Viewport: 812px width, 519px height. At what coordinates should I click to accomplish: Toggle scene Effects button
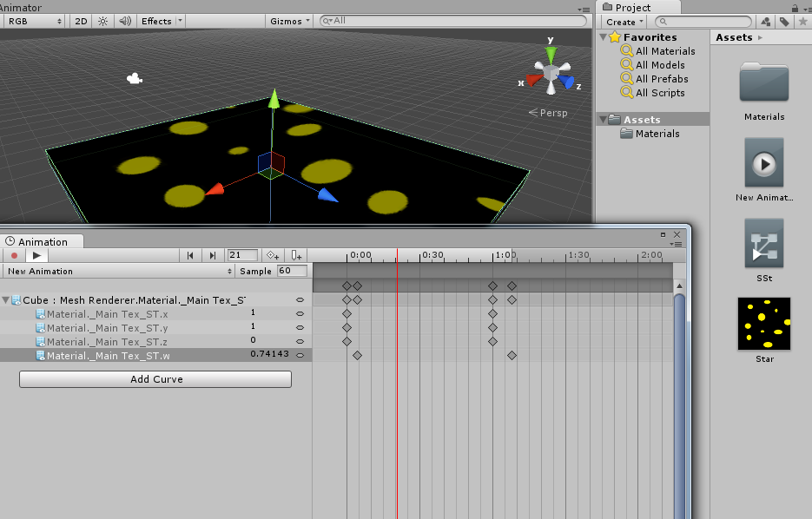coord(156,21)
